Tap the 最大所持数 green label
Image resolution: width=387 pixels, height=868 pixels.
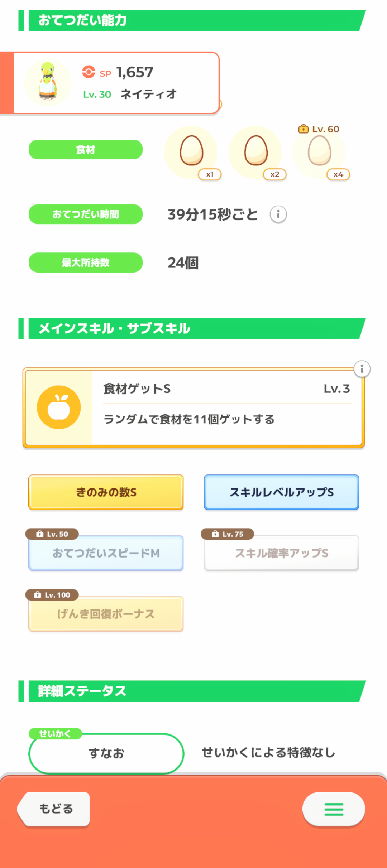tap(86, 262)
